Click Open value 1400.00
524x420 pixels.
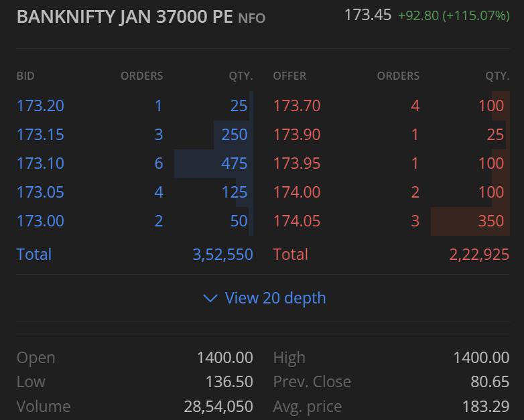(x=225, y=358)
